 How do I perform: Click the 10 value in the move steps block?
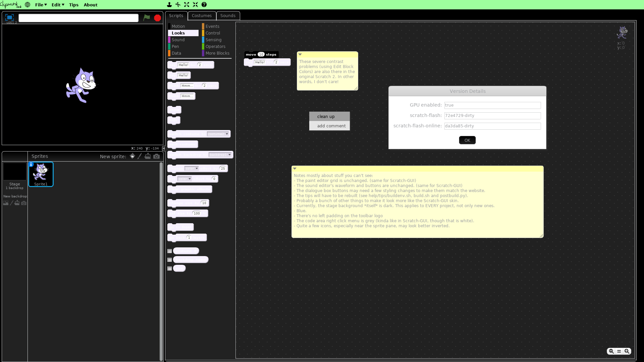261,54
